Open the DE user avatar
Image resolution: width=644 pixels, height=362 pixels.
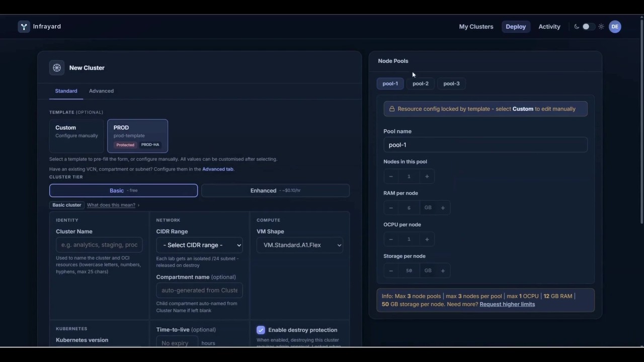coord(615,27)
